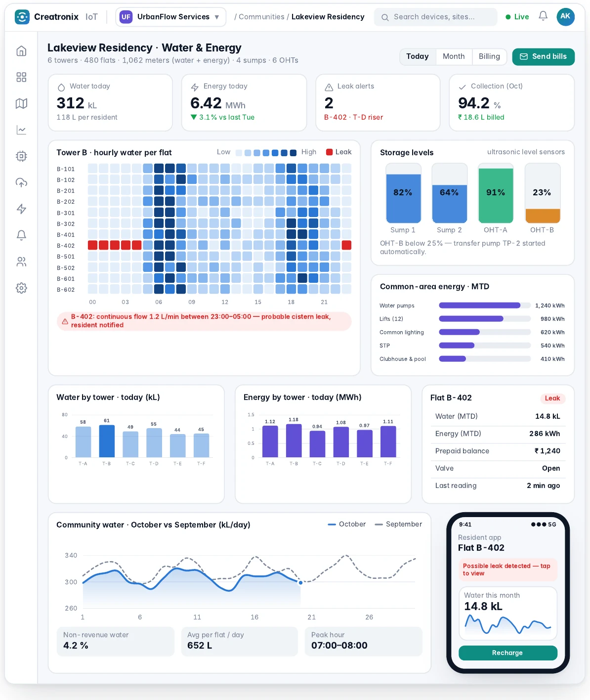Image resolution: width=590 pixels, height=700 pixels.
Task: Open the energy lightning bolt sidebar icon
Action: click(x=21, y=209)
